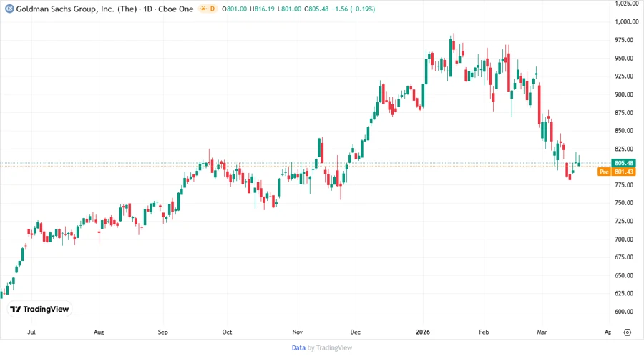Screen dimensions: 644x356
Task: Click the 1,000.00 price axis label
Action: (627, 21)
